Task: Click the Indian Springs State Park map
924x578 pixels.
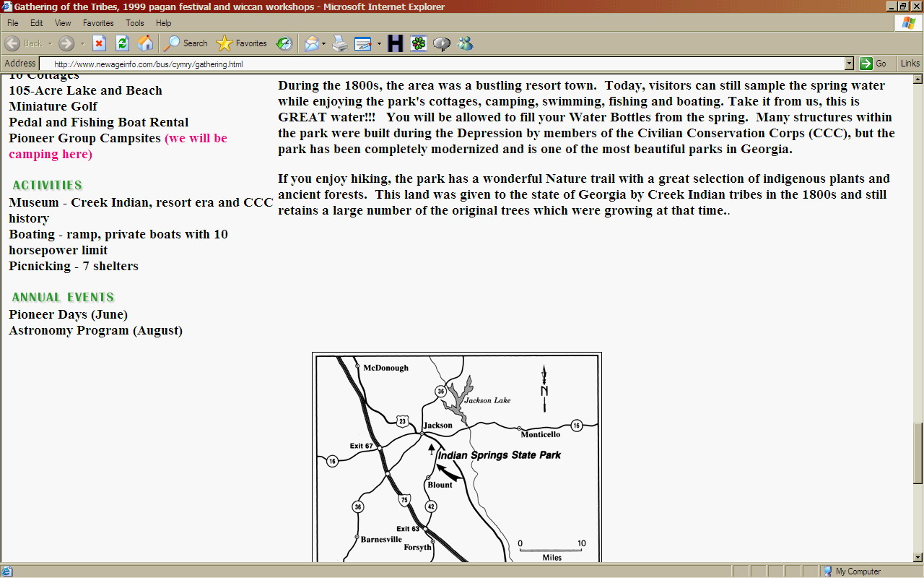Action: (457, 457)
